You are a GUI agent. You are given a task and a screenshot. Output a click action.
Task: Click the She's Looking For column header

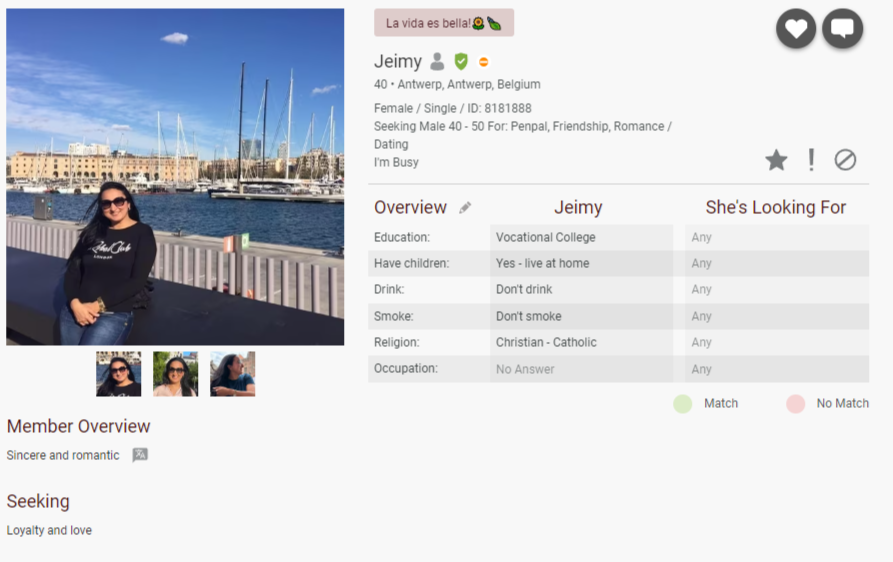click(775, 208)
